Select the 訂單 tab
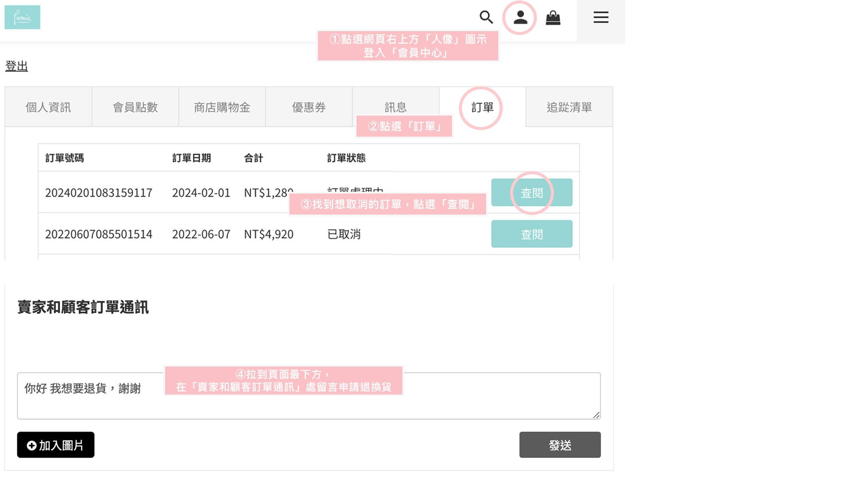Screen dimensions: 846x504 [482, 107]
